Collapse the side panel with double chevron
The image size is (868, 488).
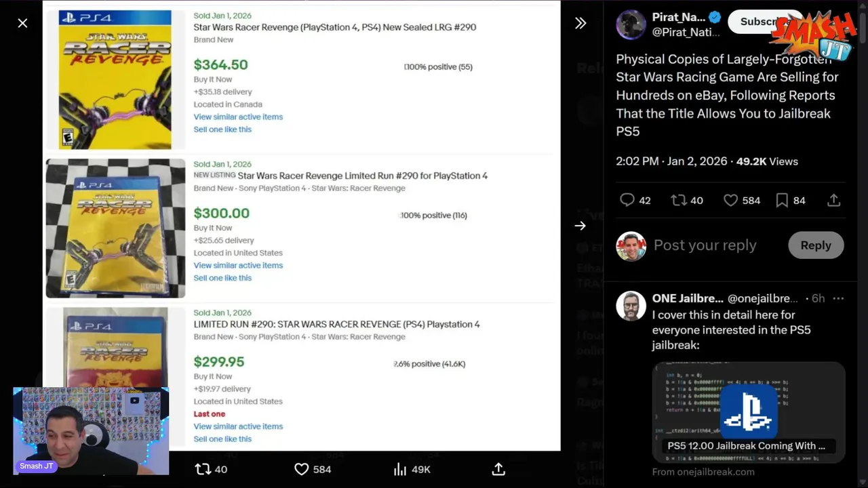(x=580, y=24)
